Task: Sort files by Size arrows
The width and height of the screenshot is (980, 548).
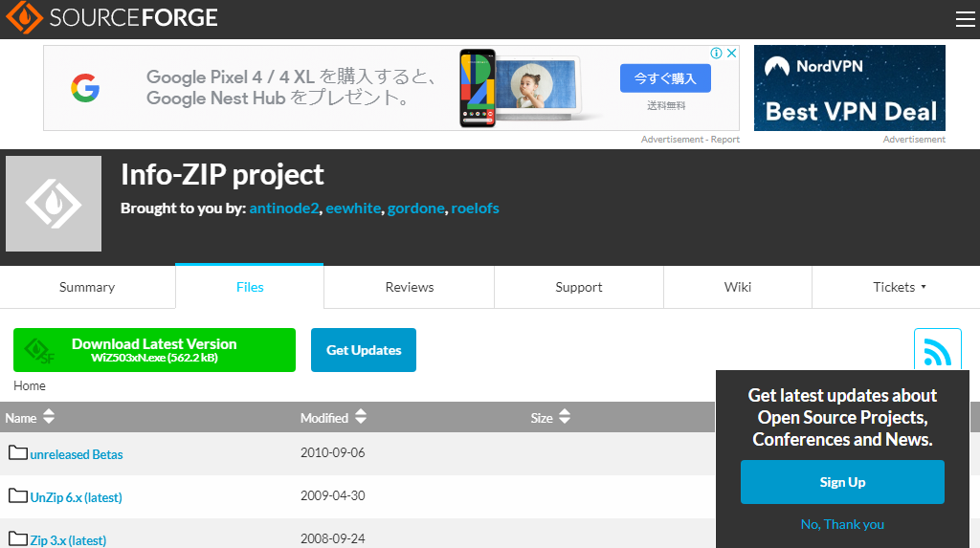Action: 565,417
